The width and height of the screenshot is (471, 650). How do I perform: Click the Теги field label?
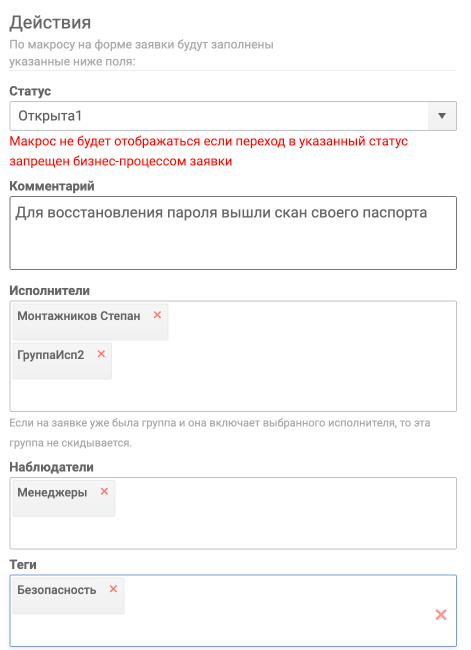click(23, 565)
